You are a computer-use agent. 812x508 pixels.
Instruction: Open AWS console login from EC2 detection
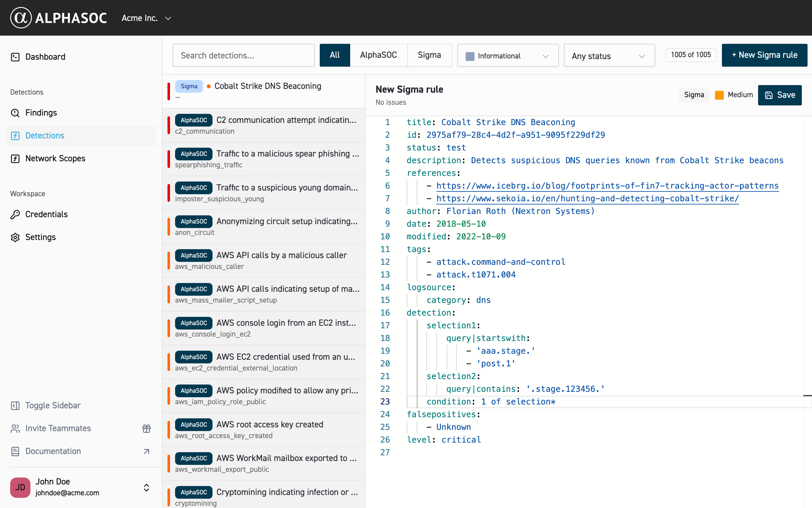pos(263,328)
